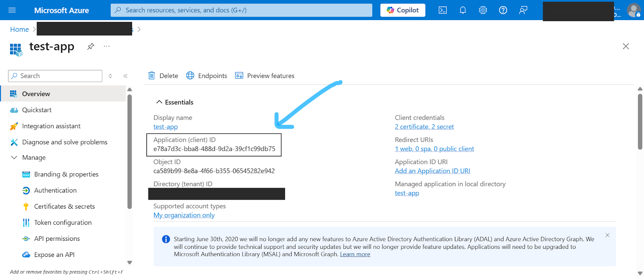Focus the global search resources box
This screenshot has height=277, width=644.
(x=242, y=10)
